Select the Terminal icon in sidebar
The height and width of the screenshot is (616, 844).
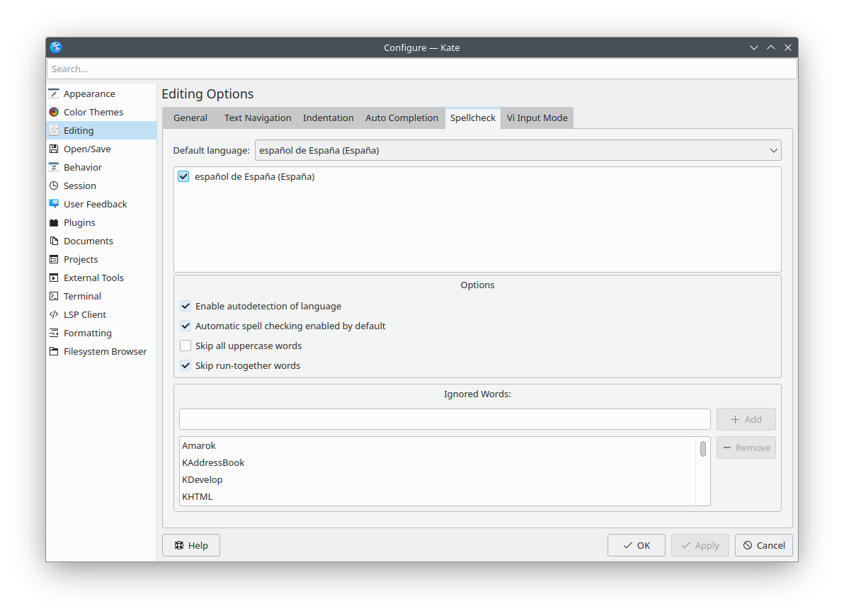(x=54, y=296)
